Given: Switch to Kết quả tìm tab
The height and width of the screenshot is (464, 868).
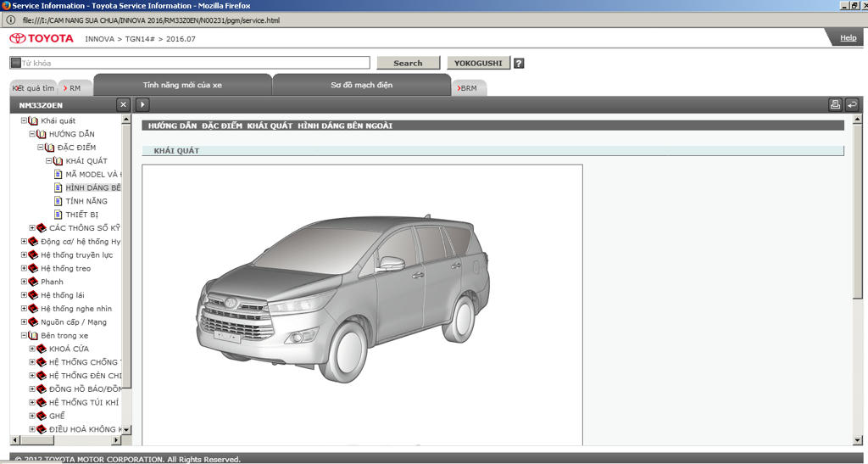Looking at the screenshot, I should click(x=33, y=88).
